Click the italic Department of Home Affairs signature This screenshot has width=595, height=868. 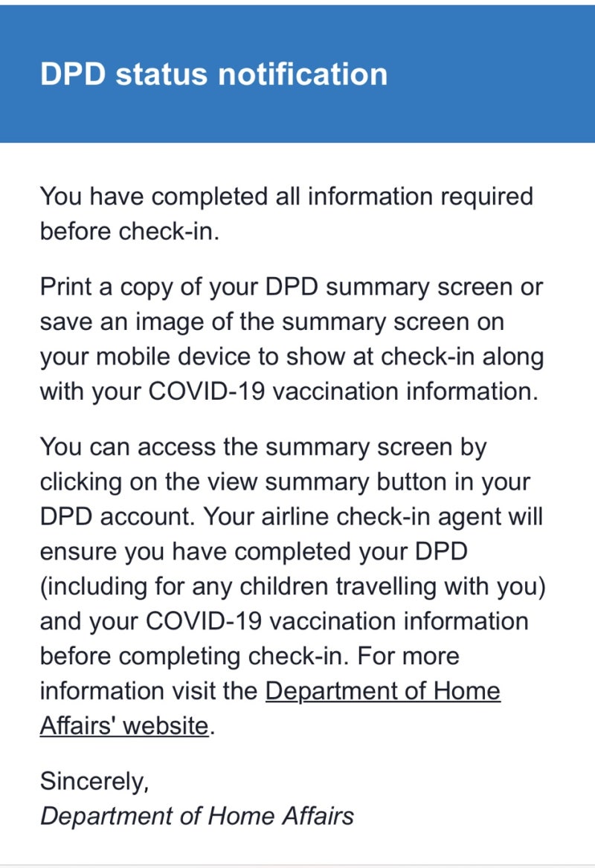tap(196, 815)
